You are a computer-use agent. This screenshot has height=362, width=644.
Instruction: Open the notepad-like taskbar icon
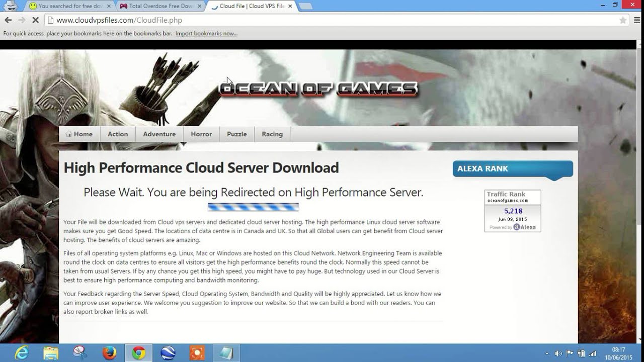226,353
